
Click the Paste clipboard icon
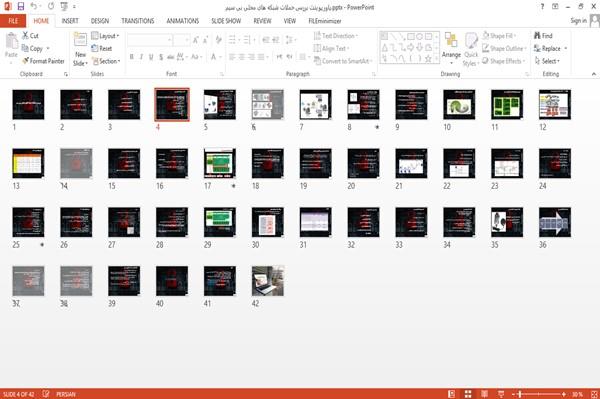pos(11,41)
